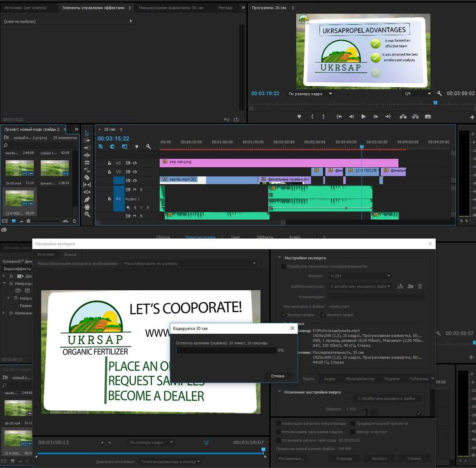Viewport: 476px width, 468px height.
Task: Hide the V3 track using eye icon
Action: click(x=135, y=163)
